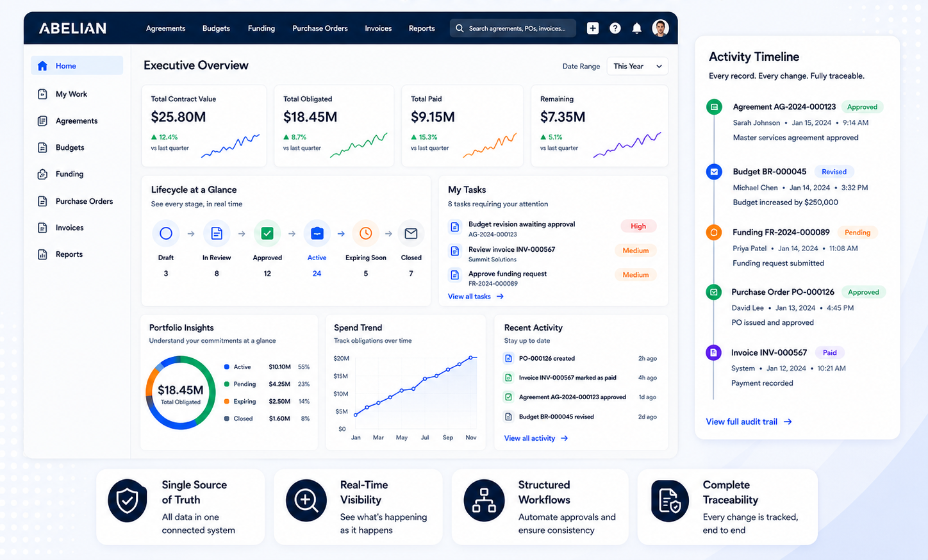Click icon next to Budget BR-000045 revised
Viewport: 928px width, 560px height.
(x=508, y=416)
